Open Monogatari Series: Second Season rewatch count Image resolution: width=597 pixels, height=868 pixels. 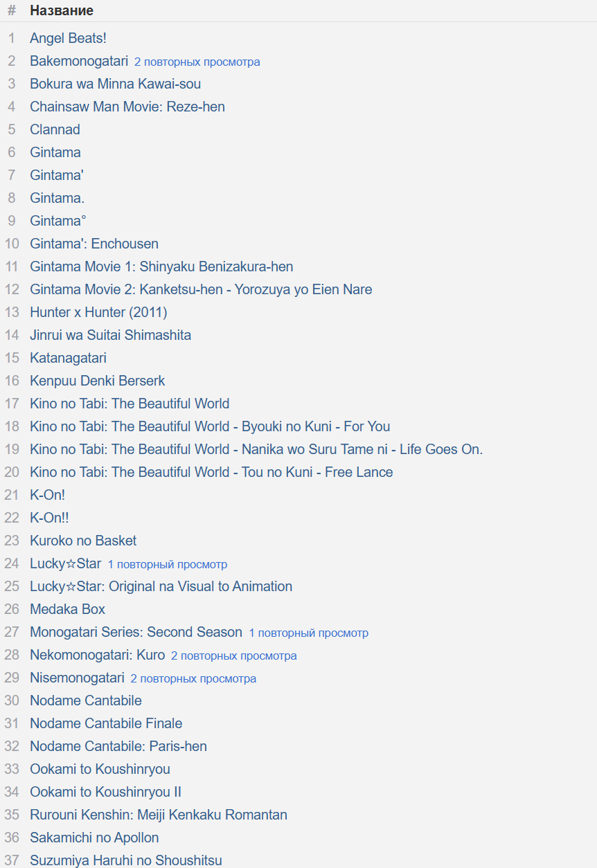pos(309,633)
